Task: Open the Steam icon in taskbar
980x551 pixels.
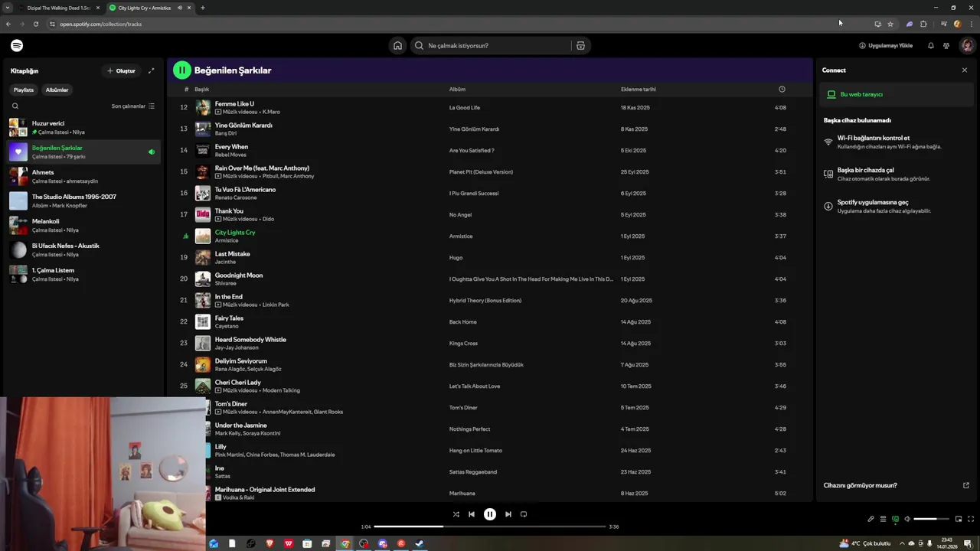Action: point(420,543)
